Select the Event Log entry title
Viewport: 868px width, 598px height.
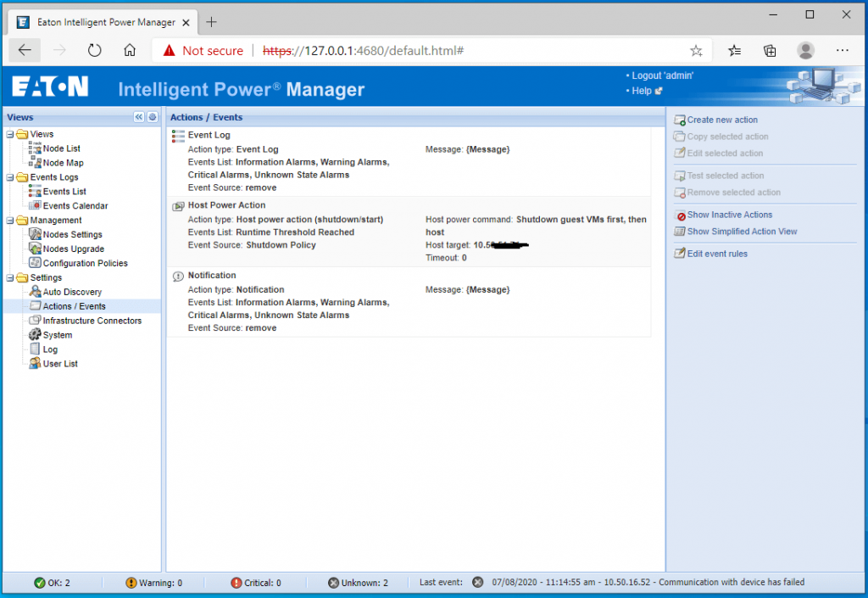click(x=209, y=135)
